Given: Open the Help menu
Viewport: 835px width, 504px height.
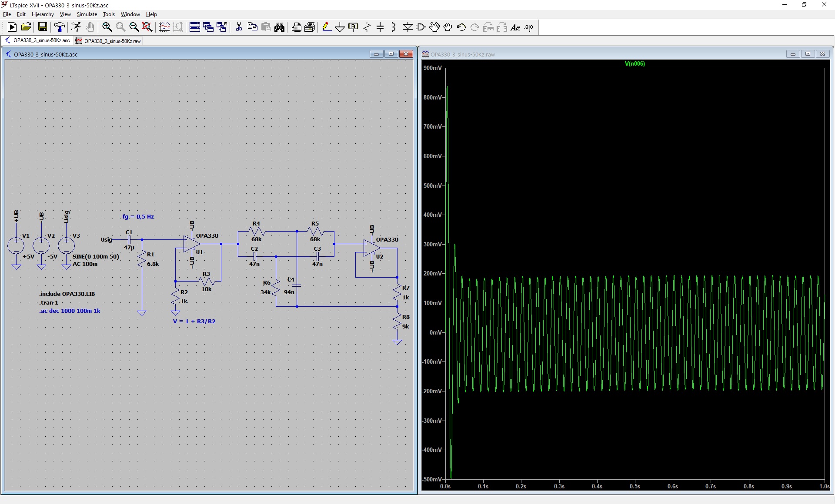Looking at the screenshot, I should point(151,14).
